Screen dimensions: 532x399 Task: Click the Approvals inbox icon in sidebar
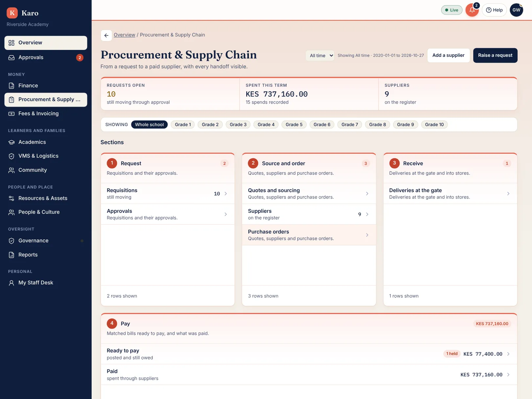click(x=11, y=57)
